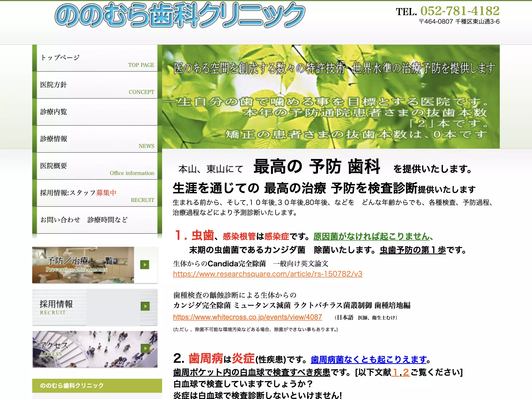Image resolution: width=532 pixels, height=399 pixels.
Task: Open the 診療内覧 menu item
Action: (x=97, y=112)
